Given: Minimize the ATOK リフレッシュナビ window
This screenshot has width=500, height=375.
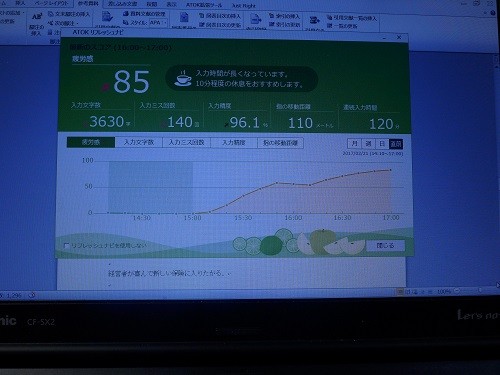Looking at the screenshot, I should (x=384, y=37).
